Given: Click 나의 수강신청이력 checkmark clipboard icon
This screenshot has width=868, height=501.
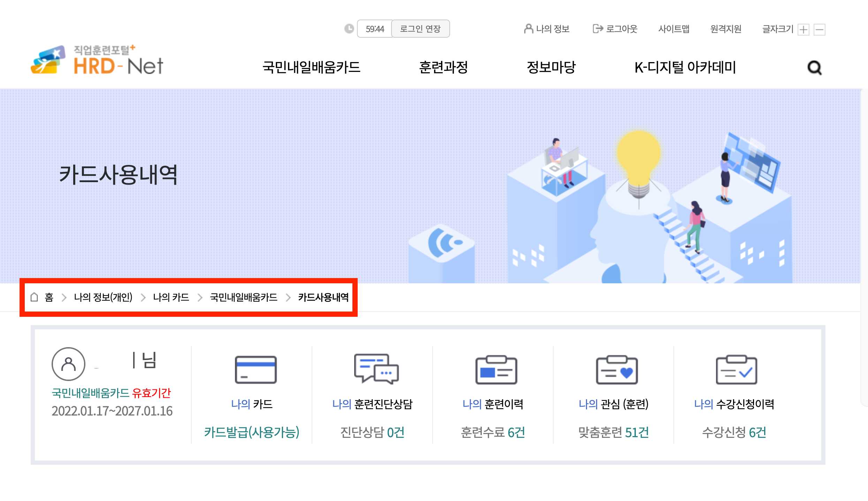Looking at the screenshot, I should [736, 370].
